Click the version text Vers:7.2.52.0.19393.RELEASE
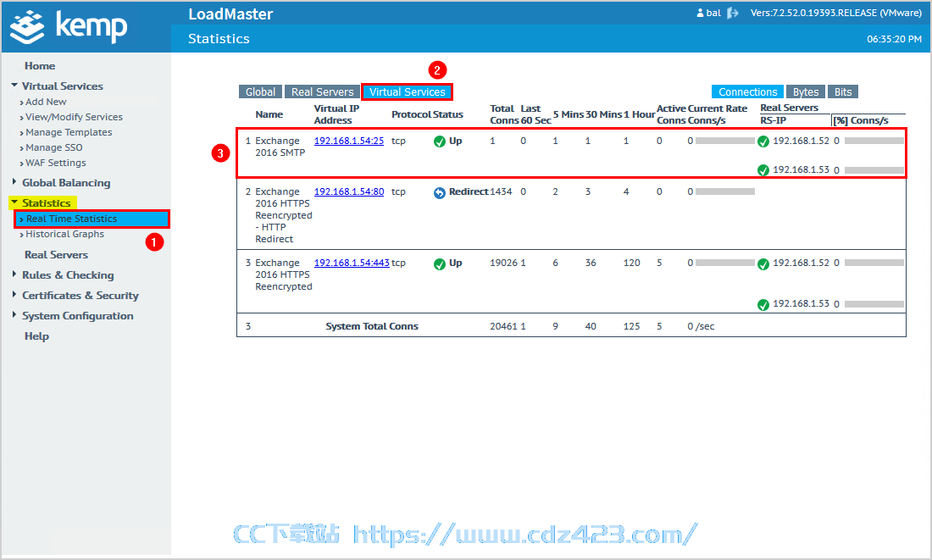This screenshot has width=932, height=560. tap(835, 13)
